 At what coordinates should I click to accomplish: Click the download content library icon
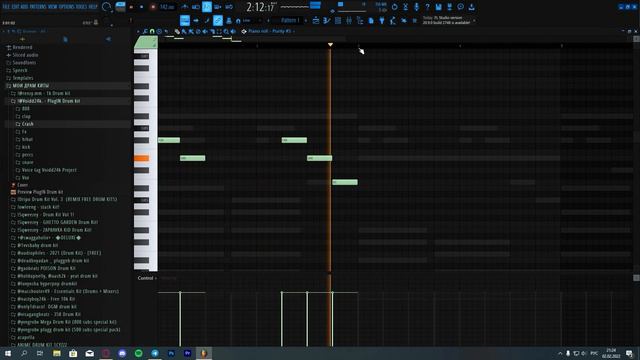click(471, 7)
